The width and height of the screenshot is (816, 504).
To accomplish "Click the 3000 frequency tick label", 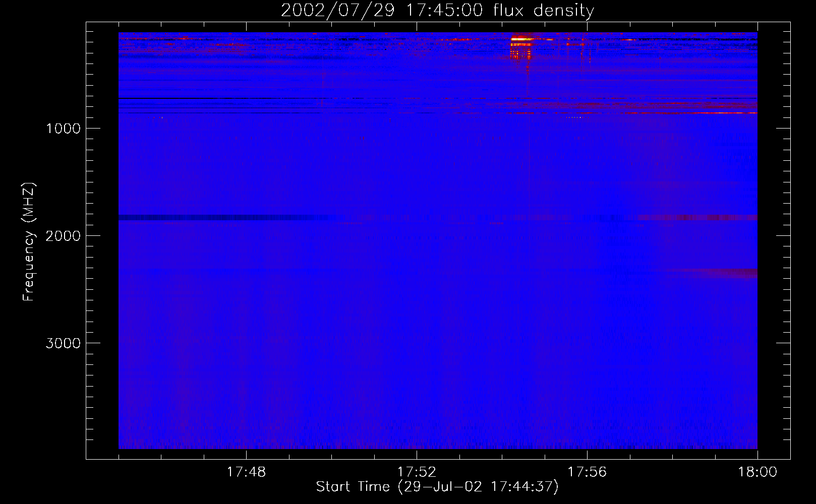I will (63, 343).
